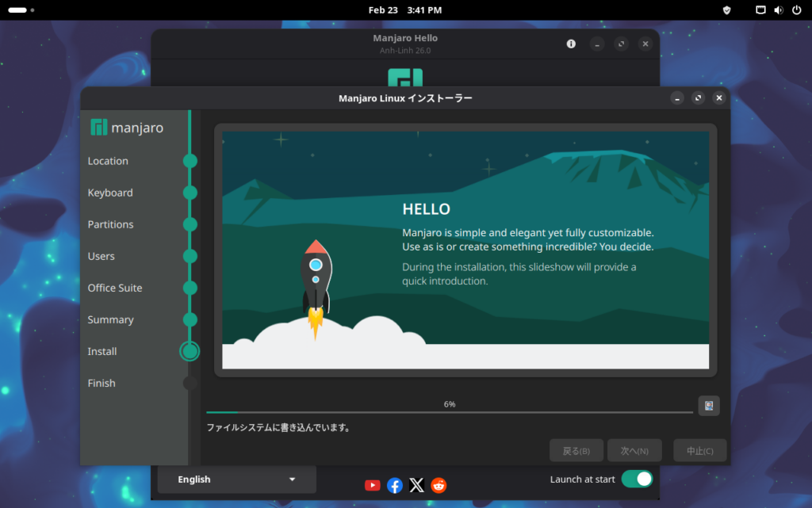Click the 6% installation progress bar
The height and width of the screenshot is (508, 812).
click(x=449, y=412)
